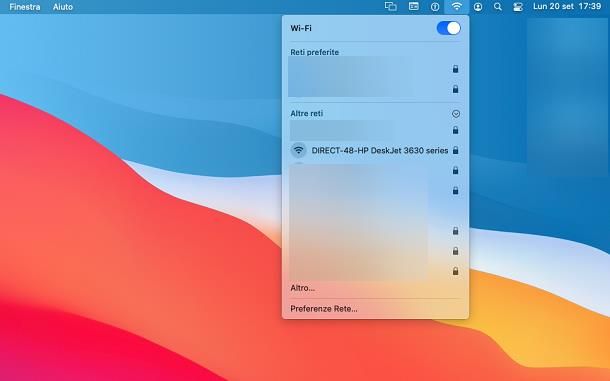Open Spotlight search magnifier icon
The height and width of the screenshot is (381, 610).
coord(498,7)
